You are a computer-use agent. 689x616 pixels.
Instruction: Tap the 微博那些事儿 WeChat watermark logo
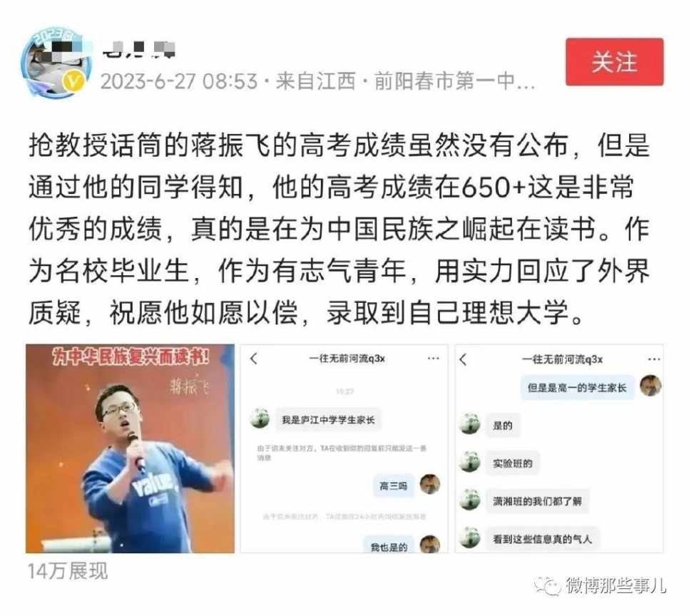pyautogui.click(x=546, y=586)
